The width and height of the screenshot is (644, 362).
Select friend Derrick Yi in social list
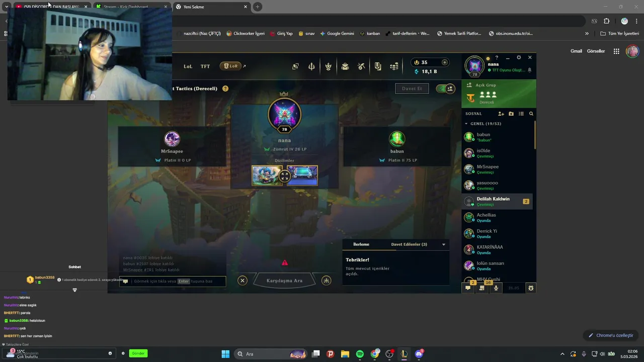(x=497, y=233)
